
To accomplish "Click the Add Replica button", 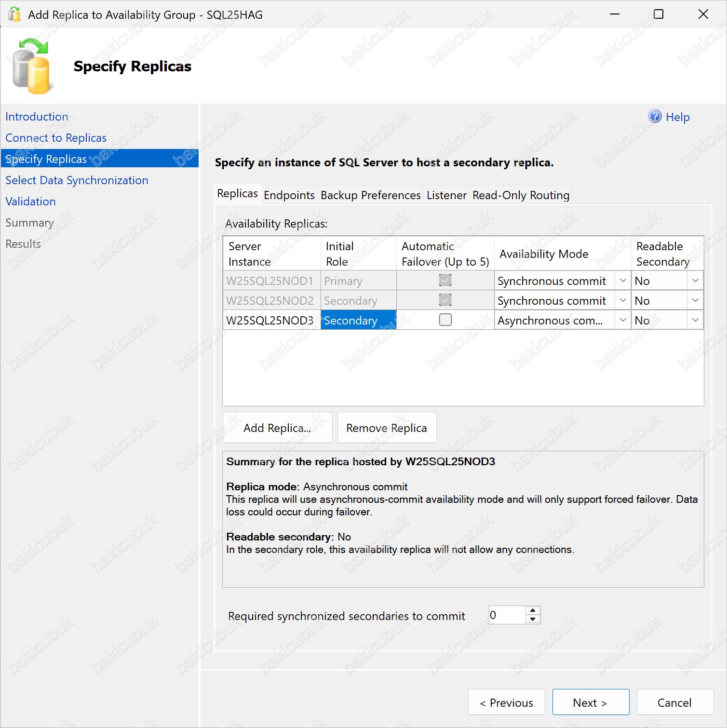I will click(277, 428).
